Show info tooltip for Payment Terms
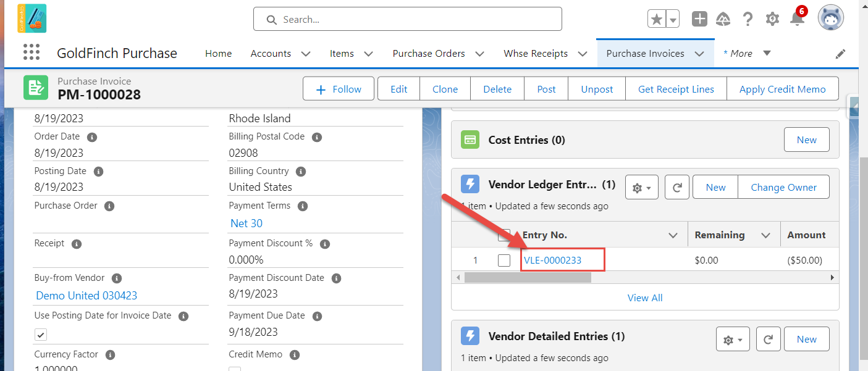The image size is (868, 371). (x=303, y=206)
